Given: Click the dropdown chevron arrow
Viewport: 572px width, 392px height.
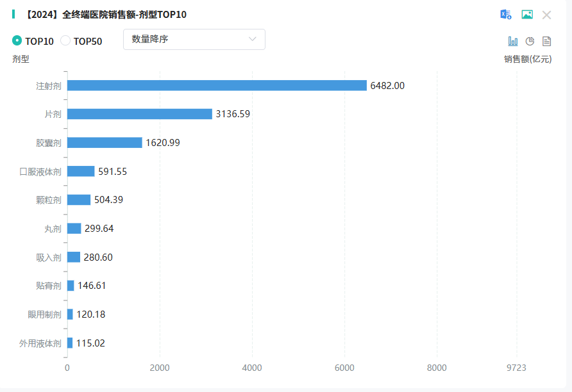Looking at the screenshot, I should click(x=253, y=39).
